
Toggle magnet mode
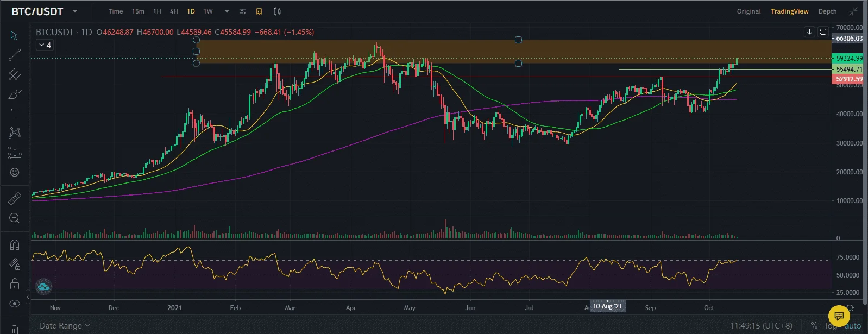[x=15, y=245]
